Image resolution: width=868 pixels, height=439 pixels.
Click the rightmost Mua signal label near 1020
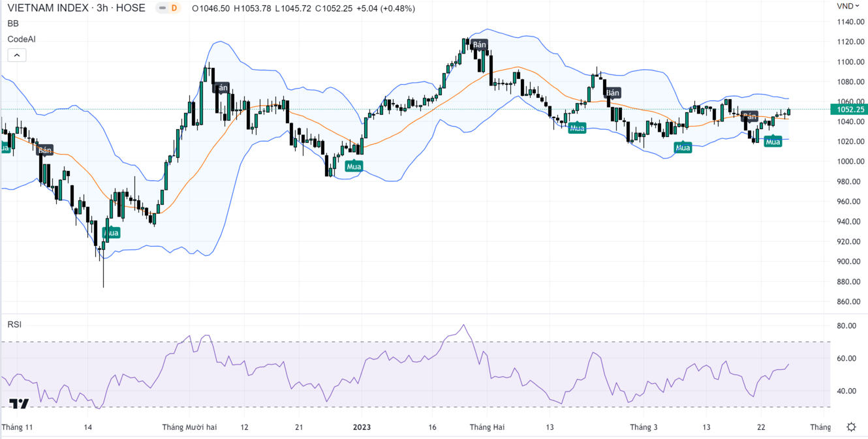point(773,141)
